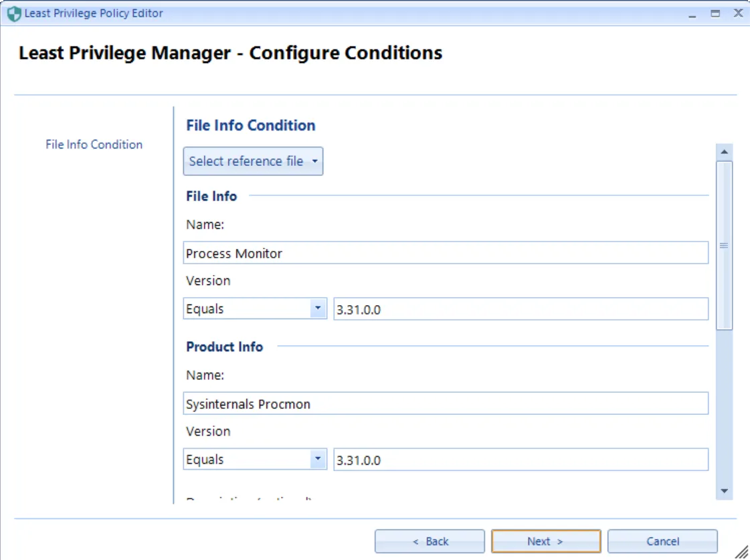Select the File Info Condition step in sidebar

tap(93, 144)
